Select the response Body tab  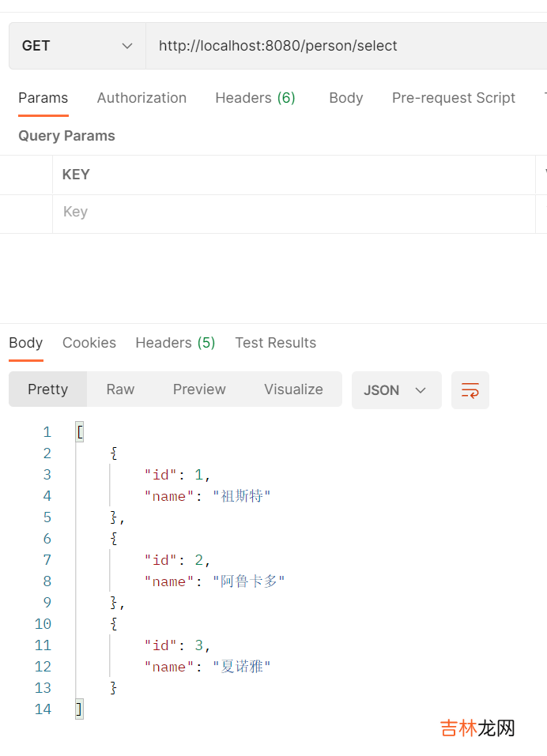pos(25,343)
